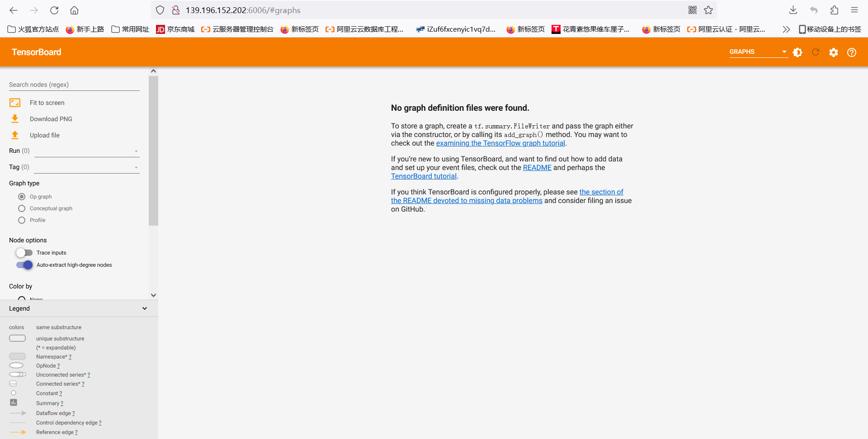Screen dimensions: 868x439
Task: Open the 常用网址 bookmark folder
Action: (130, 29)
